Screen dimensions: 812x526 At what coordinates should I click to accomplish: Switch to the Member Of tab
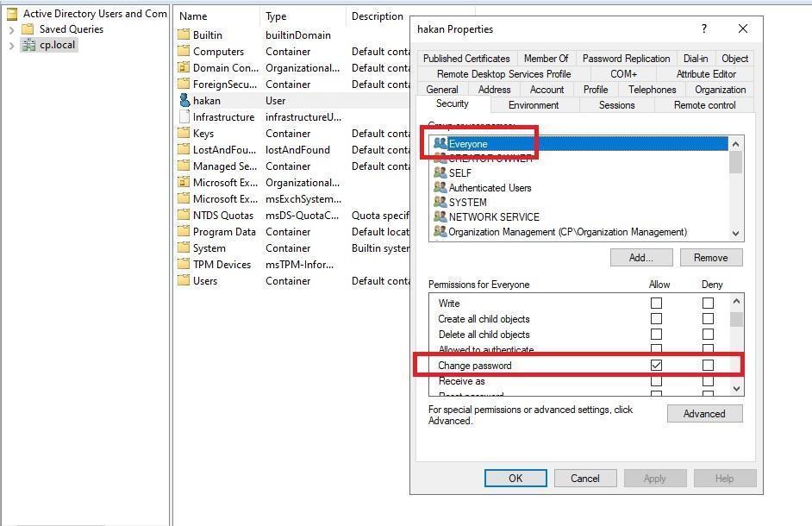546,59
